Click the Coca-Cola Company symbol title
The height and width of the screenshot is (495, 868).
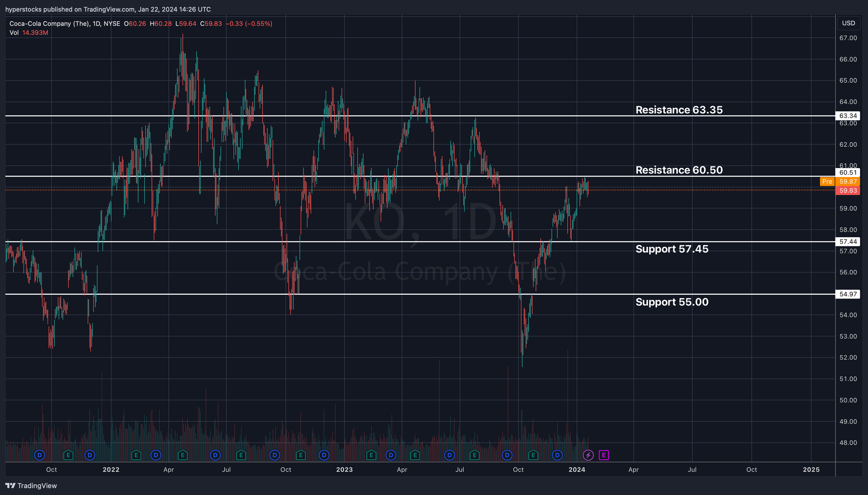pyautogui.click(x=50, y=24)
